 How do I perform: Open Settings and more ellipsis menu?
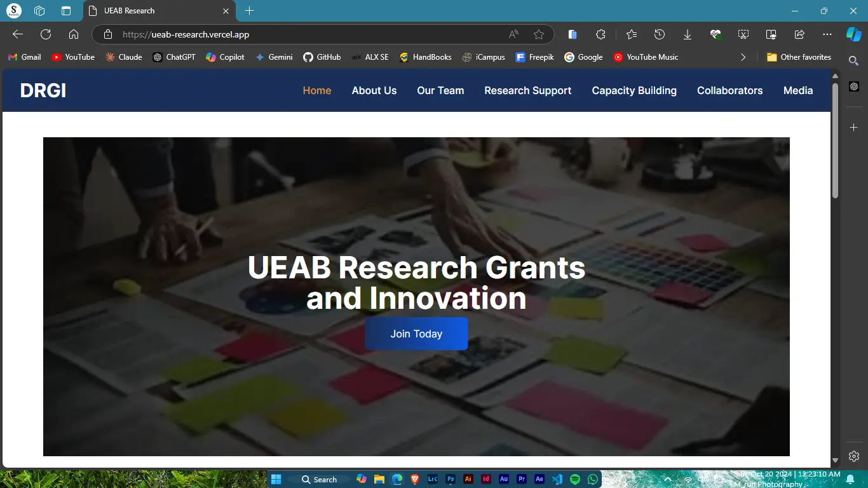point(827,34)
